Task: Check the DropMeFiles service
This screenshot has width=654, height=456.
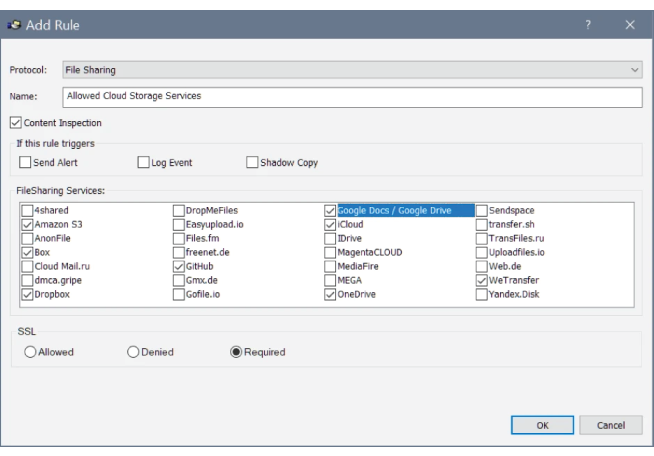Action: coord(179,210)
